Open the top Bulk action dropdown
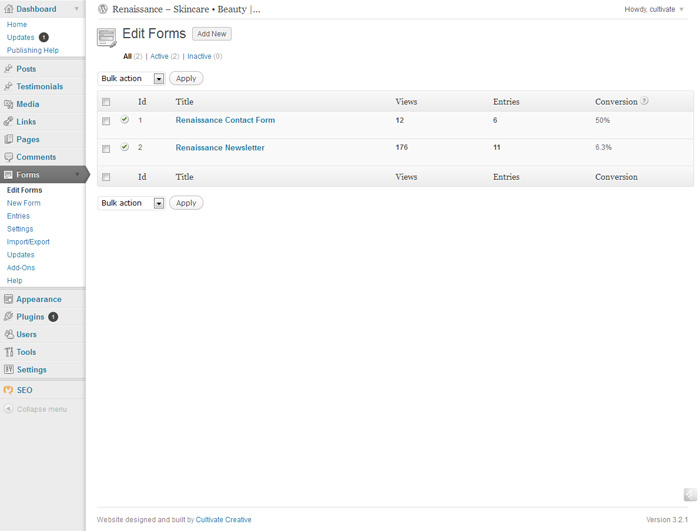The image size is (700, 531). click(x=131, y=79)
